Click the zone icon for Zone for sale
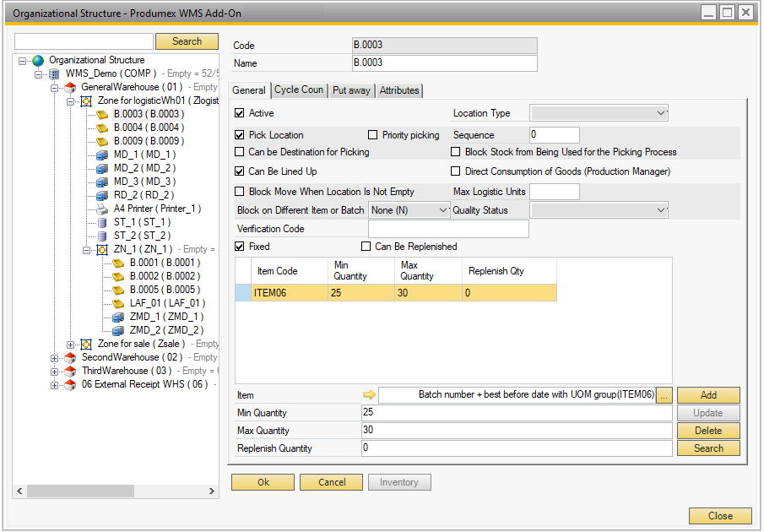Image resolution: width=764 pixels, height=532 pixels. coord(86,345)
